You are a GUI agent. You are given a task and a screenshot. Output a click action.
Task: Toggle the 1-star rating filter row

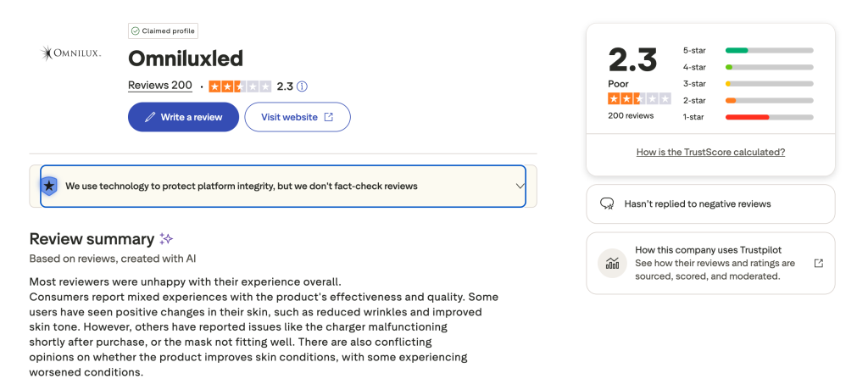point(748,117)
